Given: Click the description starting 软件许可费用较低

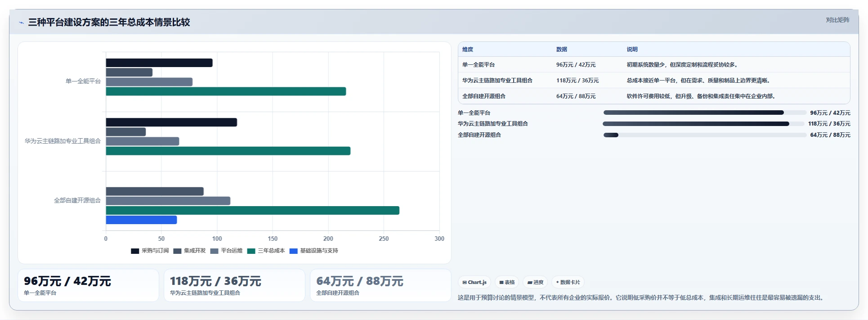Looking at the screenshot, I should (702, 96).
